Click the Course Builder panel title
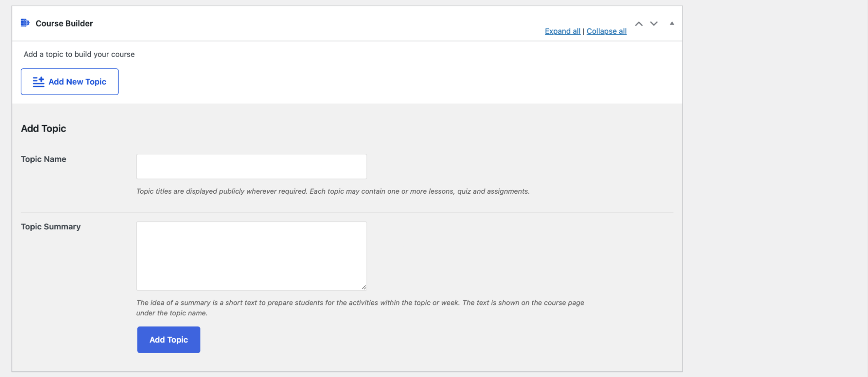Screen dimensions: 868x377 coord(64,23)
